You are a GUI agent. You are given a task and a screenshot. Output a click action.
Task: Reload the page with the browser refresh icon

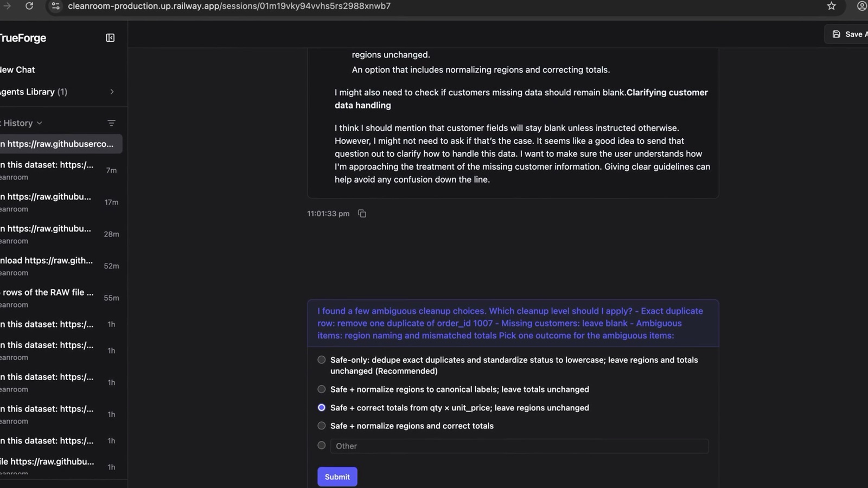(29, 6)
